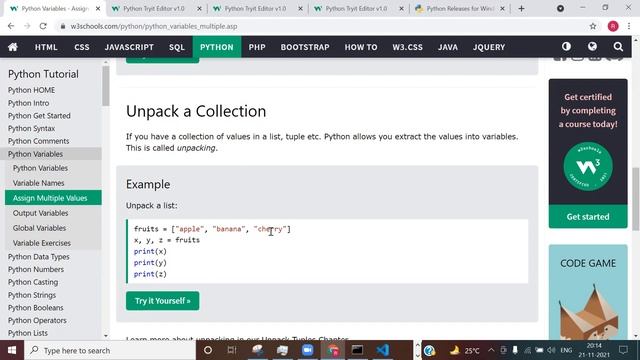Open the Variable Names sub-link
640x360 pixels.
tap(38, 183)
